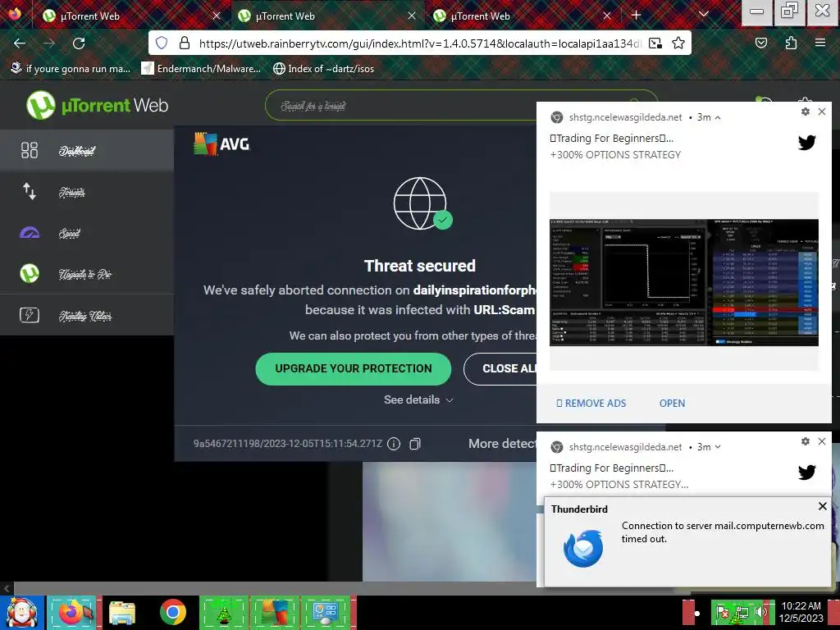Open the Endermanch/Malware bookmark

pyautogui.click(x=202, y=69)
